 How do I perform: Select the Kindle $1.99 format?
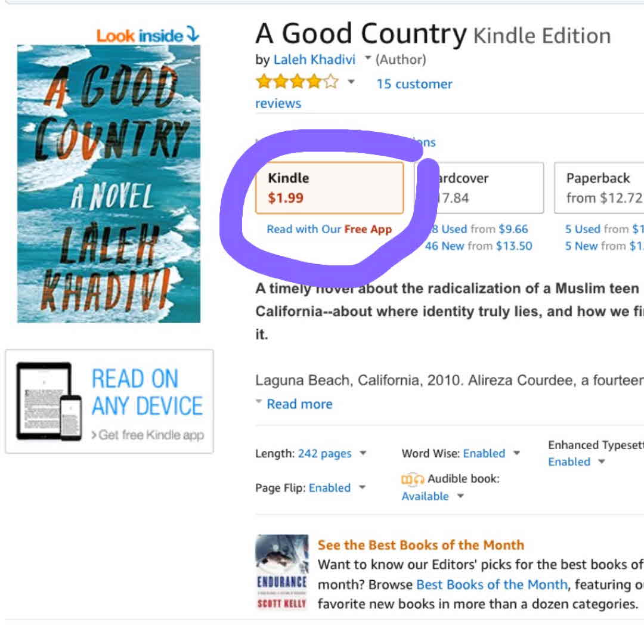329,187
